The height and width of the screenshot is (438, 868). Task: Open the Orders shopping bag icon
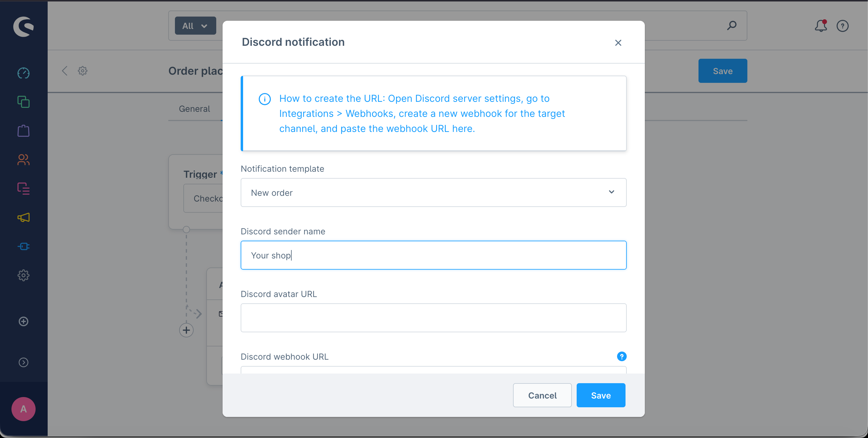tap(23, 131)
